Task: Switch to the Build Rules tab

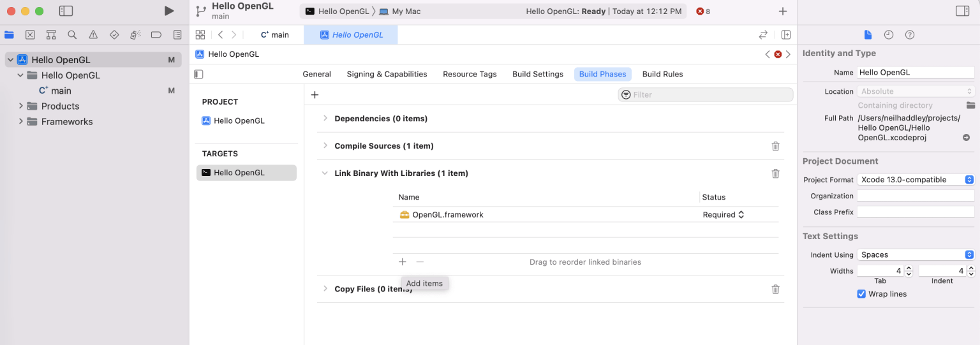Action: click(662, 74)
